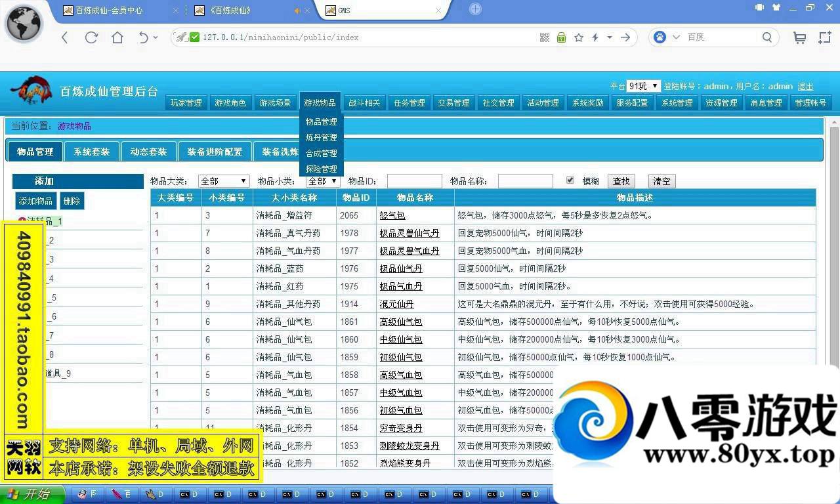Viewport: 840px width, 504px height.
Task: Click the Baidu paw search engine icon
Action: (660, 37)
